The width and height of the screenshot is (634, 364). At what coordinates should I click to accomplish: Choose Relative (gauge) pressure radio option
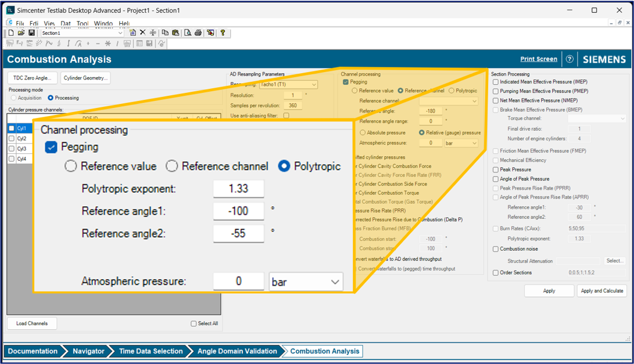coord(422,132)
